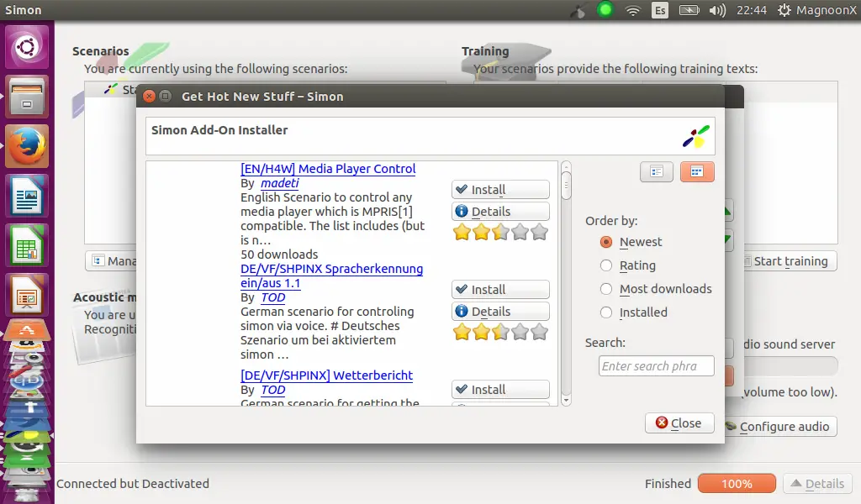
Task: Switch to icon grid view mode
Action: (x=697, y=171)
